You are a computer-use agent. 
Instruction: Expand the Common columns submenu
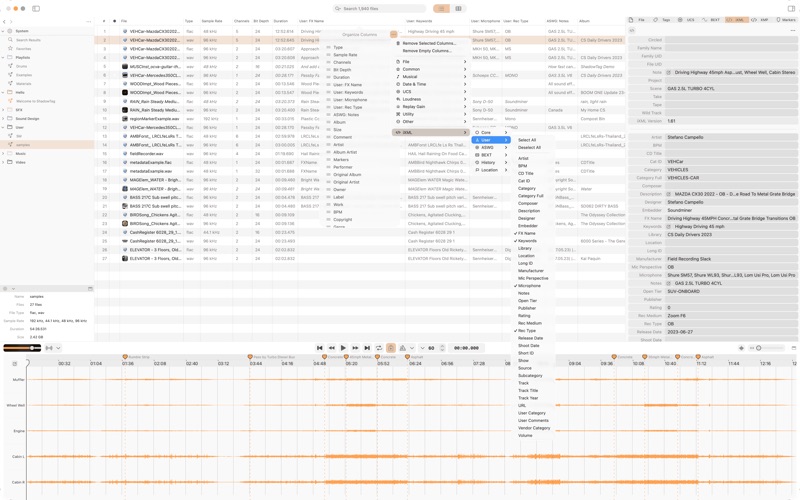point(431,69)
